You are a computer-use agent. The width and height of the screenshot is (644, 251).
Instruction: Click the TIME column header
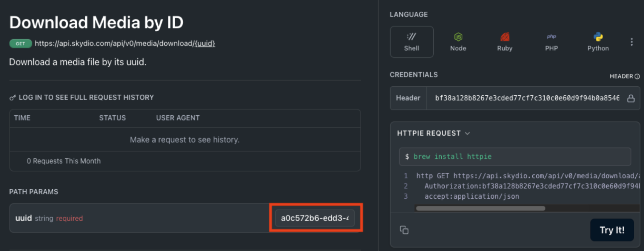22,118
